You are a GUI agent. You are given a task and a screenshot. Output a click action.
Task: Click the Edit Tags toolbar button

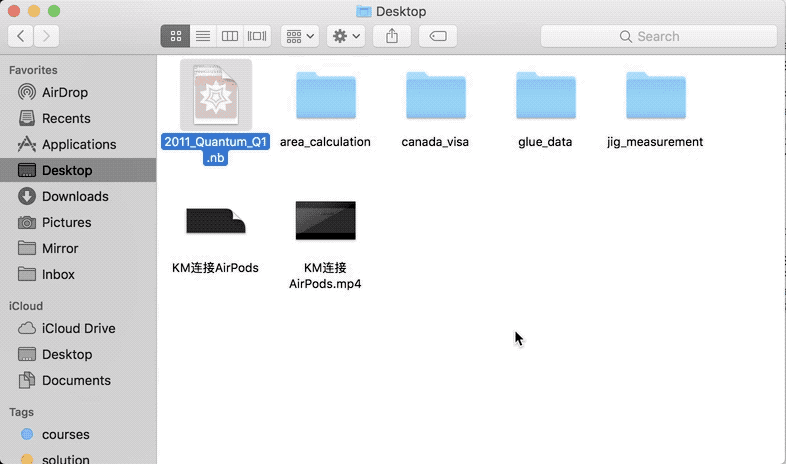438,36
